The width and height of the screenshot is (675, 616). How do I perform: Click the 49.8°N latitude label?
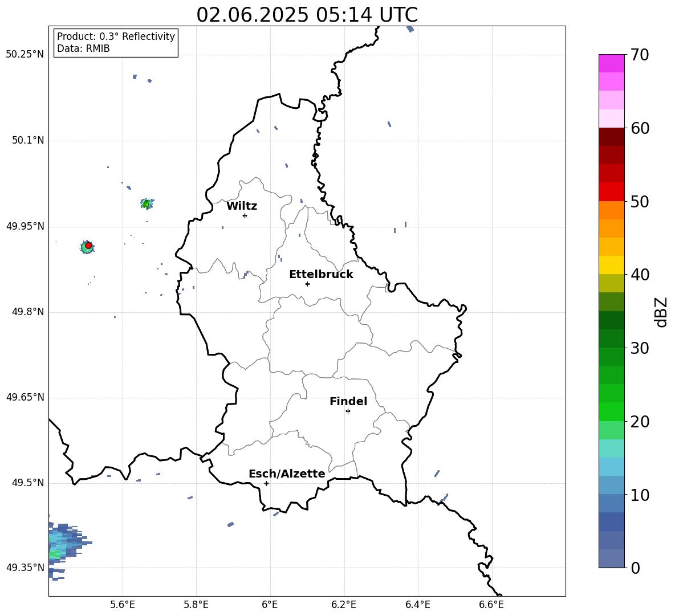(x=27, y=312)
